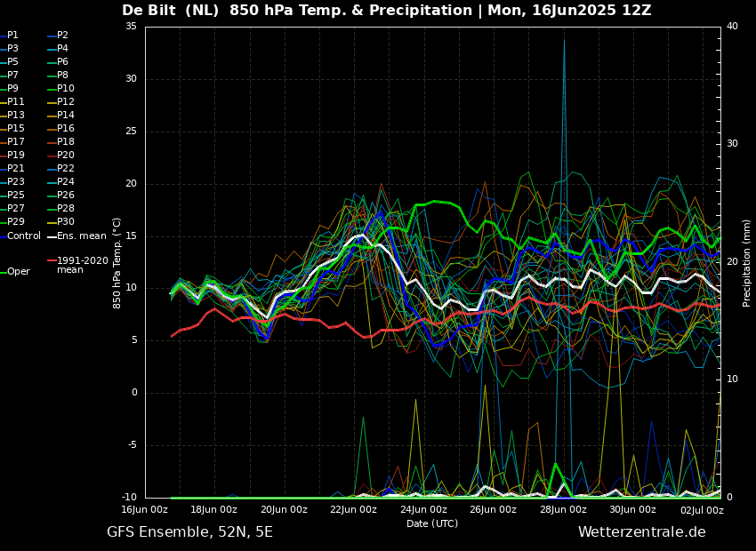The width and height of the screenshot is (756, 551).
Task: Click the 16Jun 00z date tick label
Action: point(144,510)
